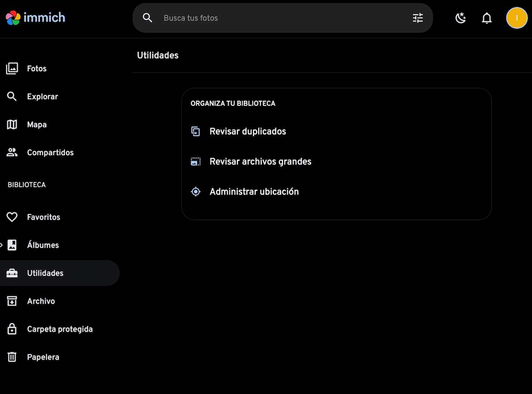Image resolution: width=532 pixels, height=394 pixels.
Task: Click the 'Busca tus fotos' search field
Action: (x=280, y=18)
